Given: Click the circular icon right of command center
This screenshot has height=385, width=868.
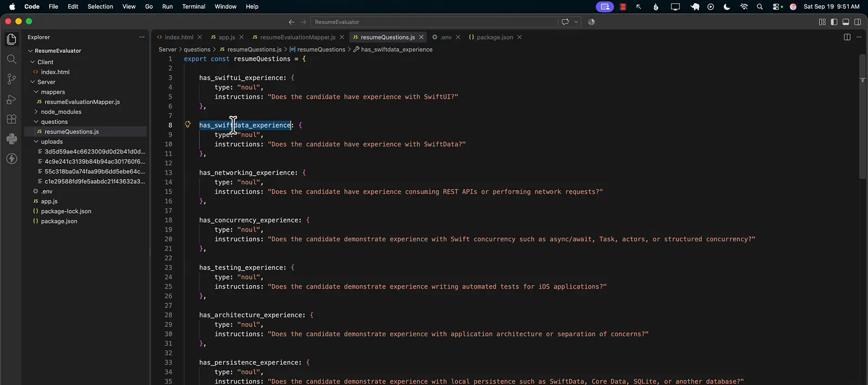Looking at the screenshot, I should [591, 22].
